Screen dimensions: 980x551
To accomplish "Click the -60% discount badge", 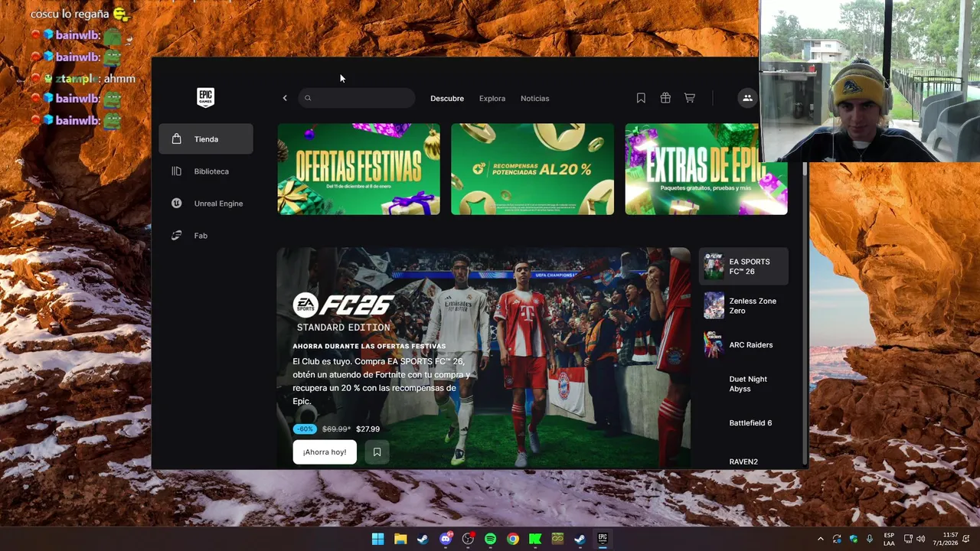I will [x=304, y=429].
